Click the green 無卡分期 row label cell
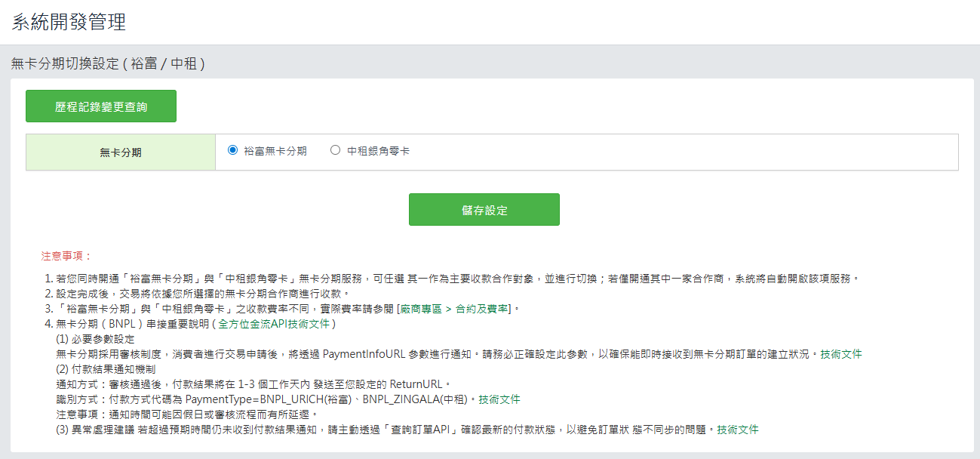Screen dimensions: 980x459 [121, 152]
